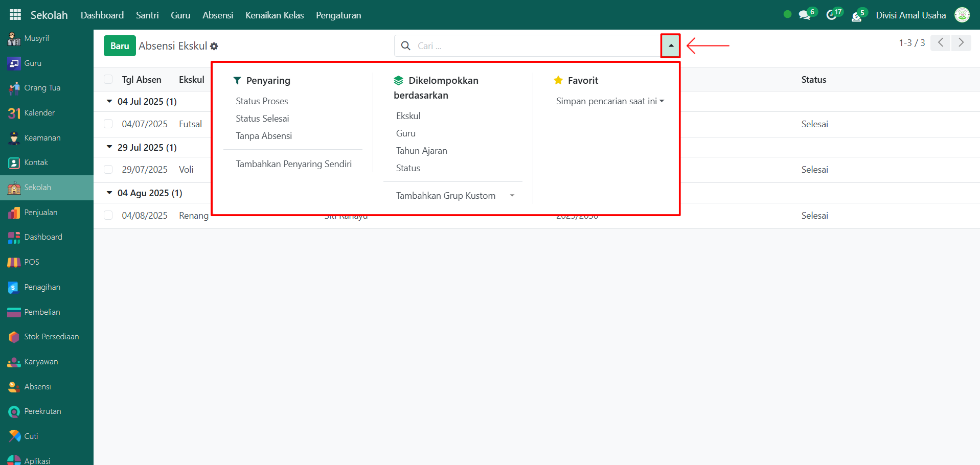Click the gear icon beside Absensi Ekskul
Image resolution: width=980 pixels, height=465 pixels.
coord(214,46)
